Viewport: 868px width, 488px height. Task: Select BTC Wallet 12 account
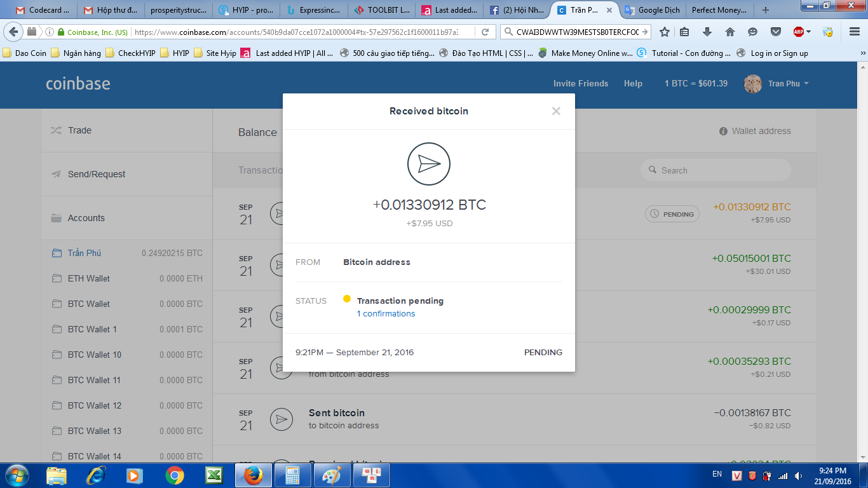(126, 405)
